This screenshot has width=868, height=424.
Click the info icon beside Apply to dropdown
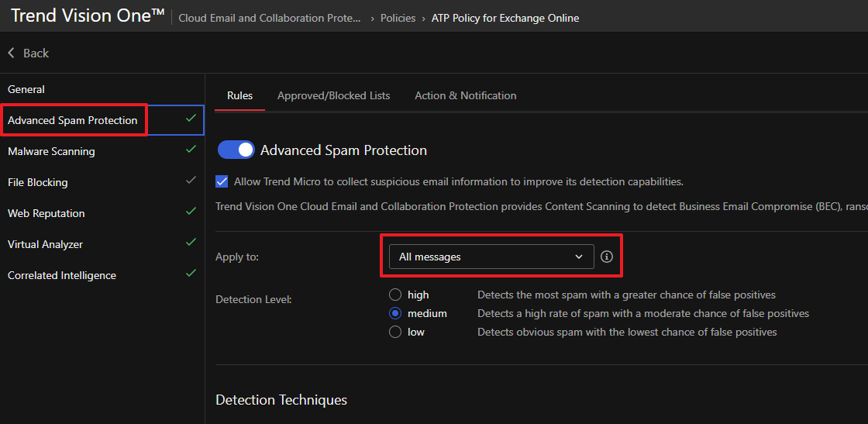pyautogui.click(x=607, y=257)
